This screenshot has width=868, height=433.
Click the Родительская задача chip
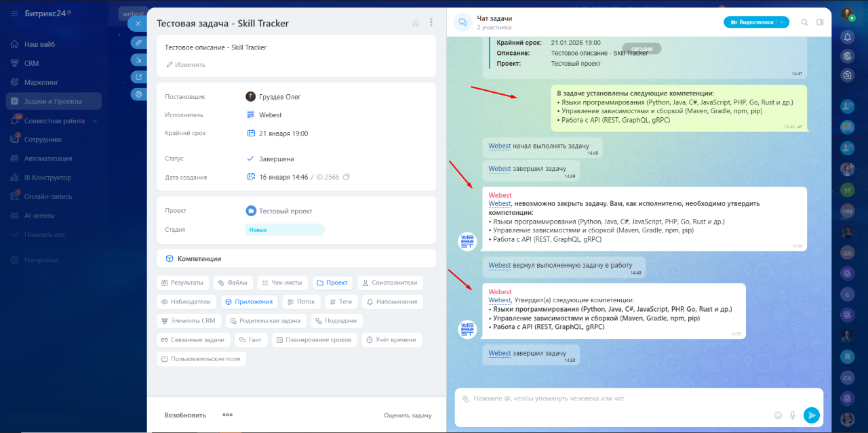coord(267,321)
